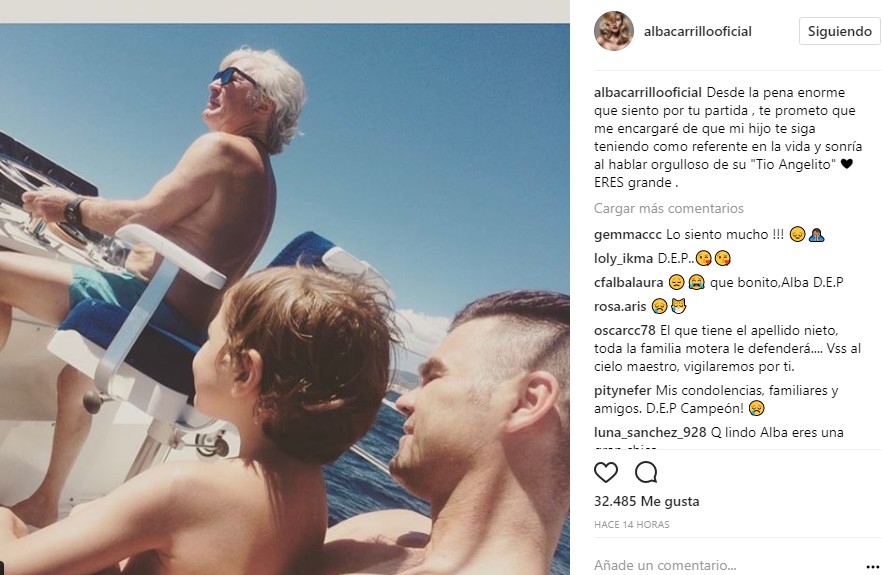Click the comment speech bubble icon

click(646, 473)
